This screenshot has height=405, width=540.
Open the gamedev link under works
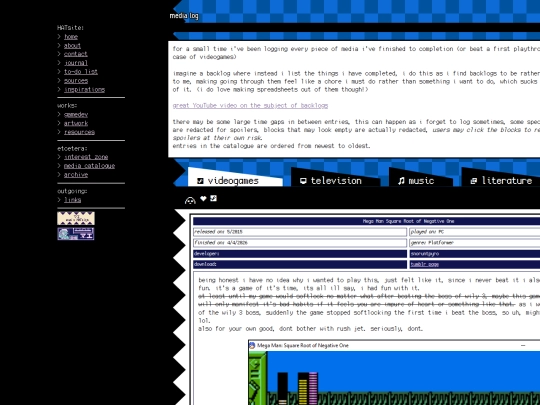point(76,115)
